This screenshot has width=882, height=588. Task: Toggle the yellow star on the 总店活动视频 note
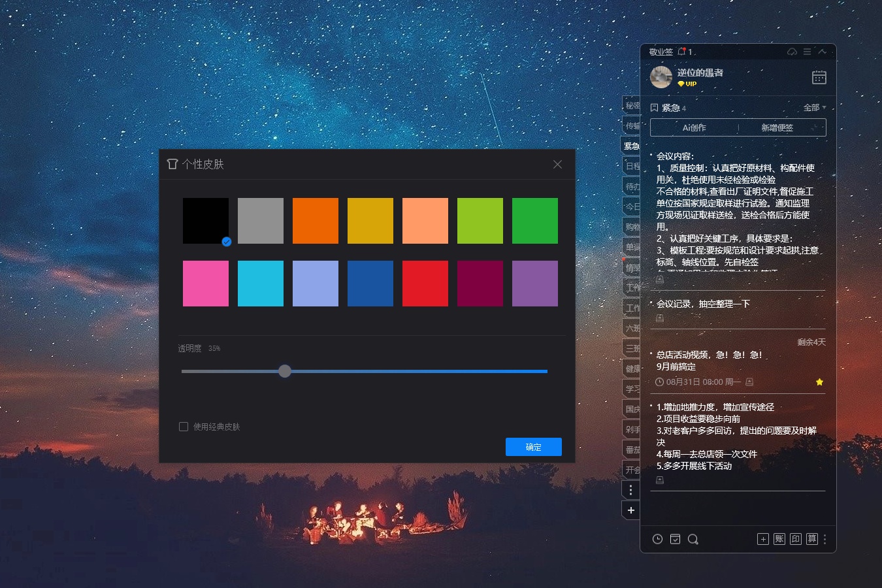[819, 382]
